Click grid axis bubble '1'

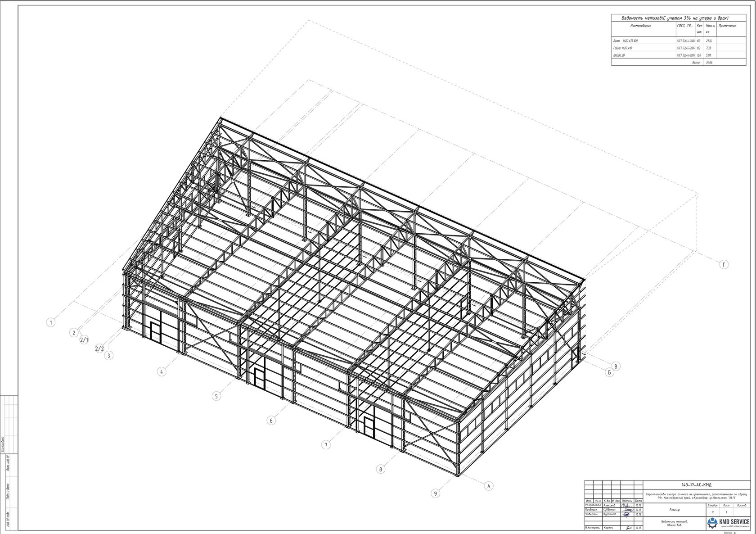tap(51, 322)
